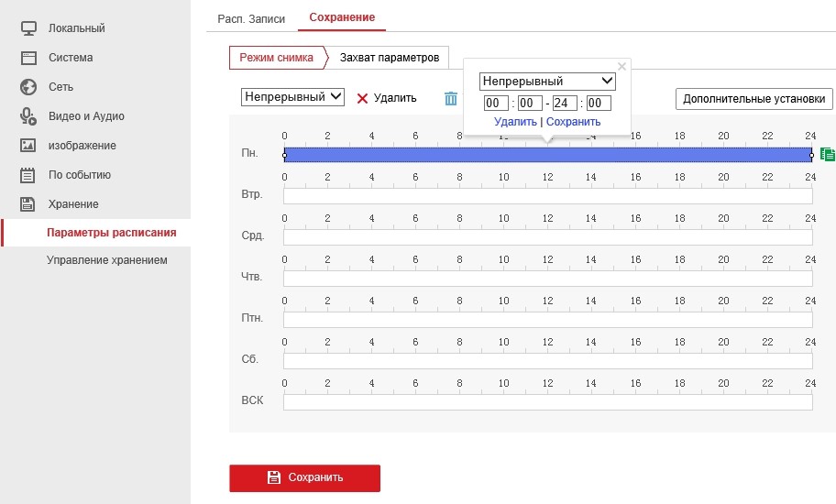Click the red X Удалить icon
The width and height of the screenshot is (836, 504).
(x=362, y=98)
